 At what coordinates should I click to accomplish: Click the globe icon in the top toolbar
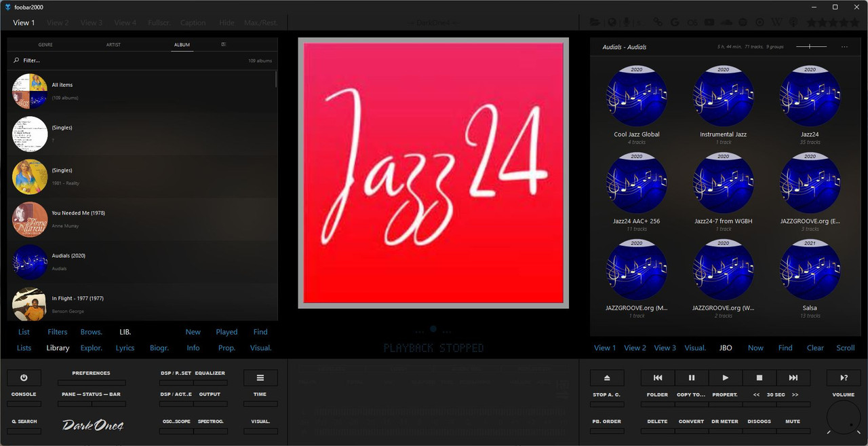(x=612, y=22)
